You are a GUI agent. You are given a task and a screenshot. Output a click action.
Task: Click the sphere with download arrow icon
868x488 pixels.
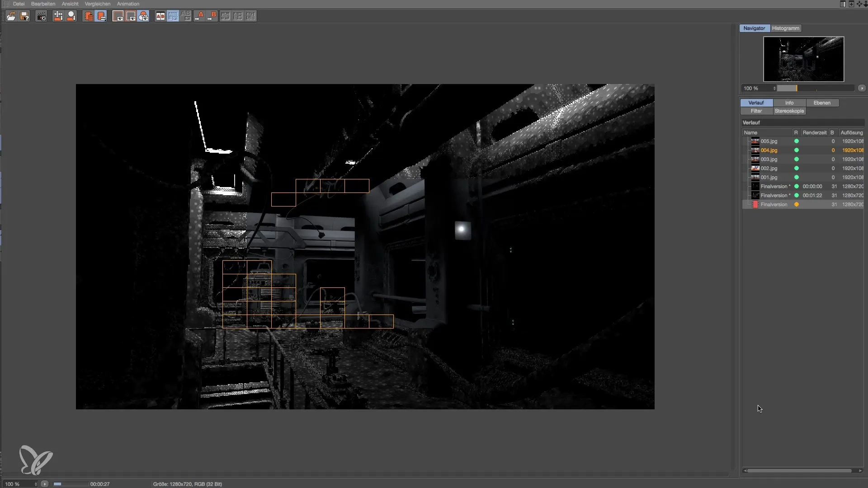pyautogui.click(x=71, y=16)
